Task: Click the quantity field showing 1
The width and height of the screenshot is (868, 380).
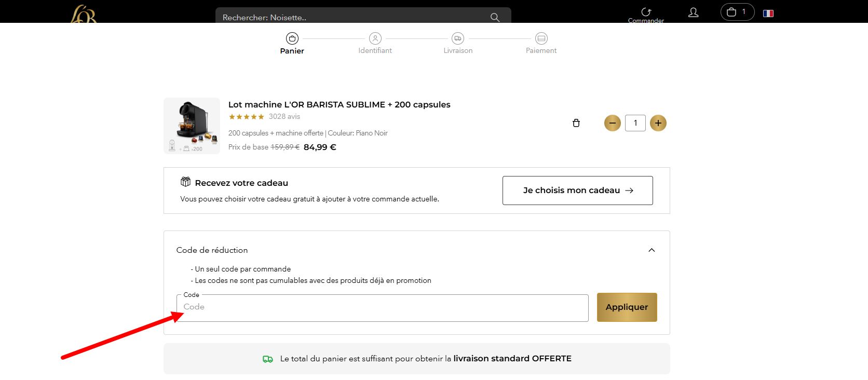Action: tap(635, 123)
